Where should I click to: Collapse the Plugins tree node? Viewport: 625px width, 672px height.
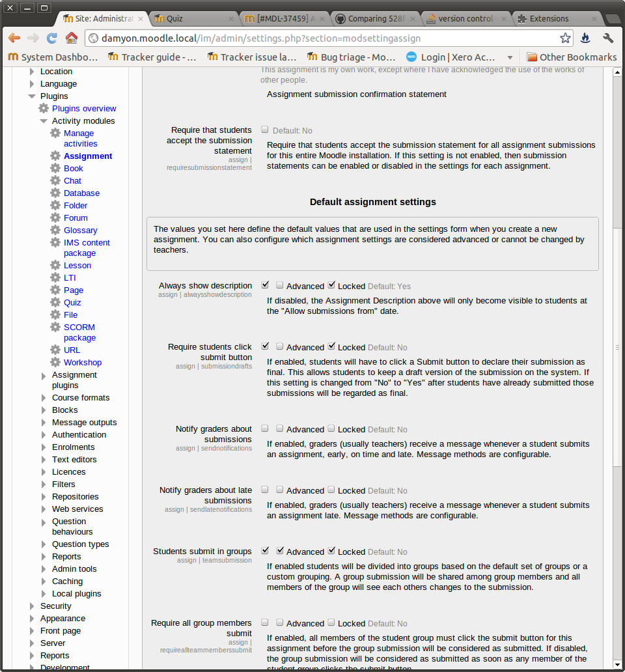[x=32, y=96]
